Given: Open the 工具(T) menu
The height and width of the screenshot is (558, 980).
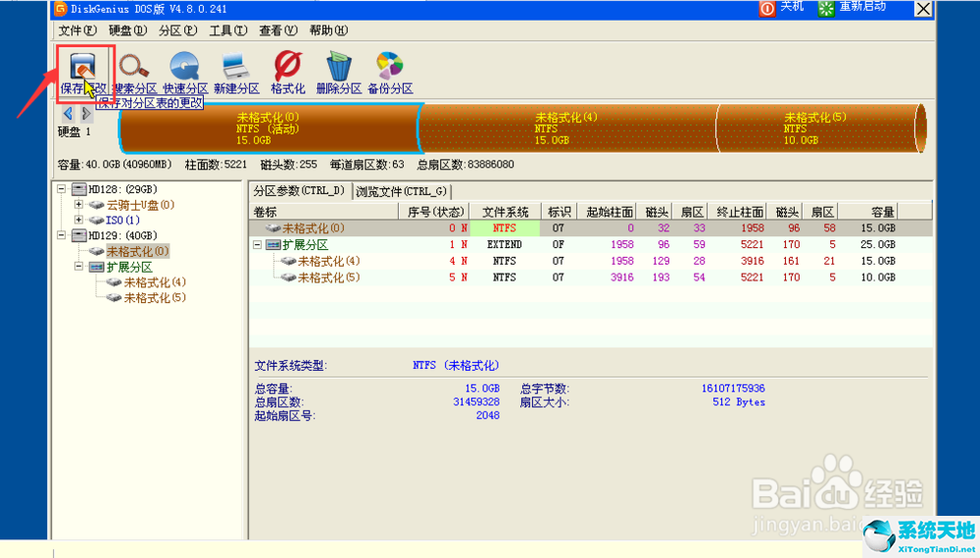Looking at the screenshot, I should pos(227,30).
